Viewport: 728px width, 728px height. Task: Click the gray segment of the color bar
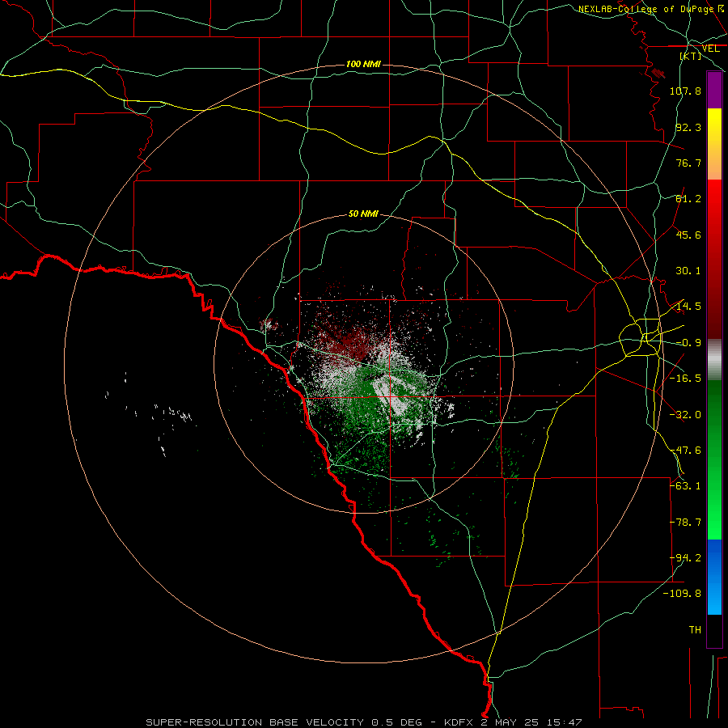[714, 360]
